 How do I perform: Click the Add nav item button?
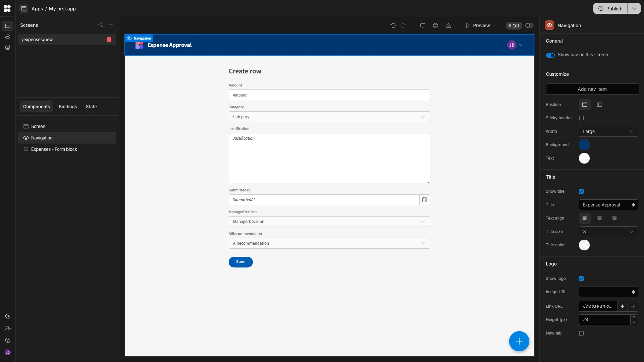tap(592, 89)
